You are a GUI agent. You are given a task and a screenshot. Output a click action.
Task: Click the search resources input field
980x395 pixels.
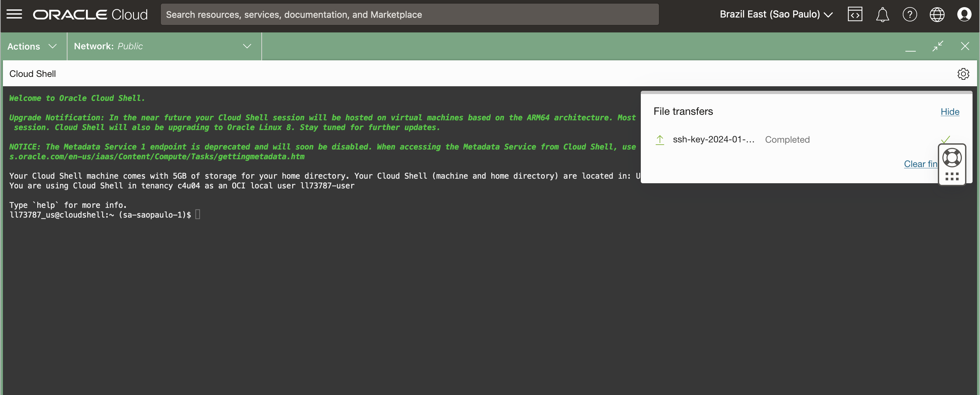click(409, 15)
